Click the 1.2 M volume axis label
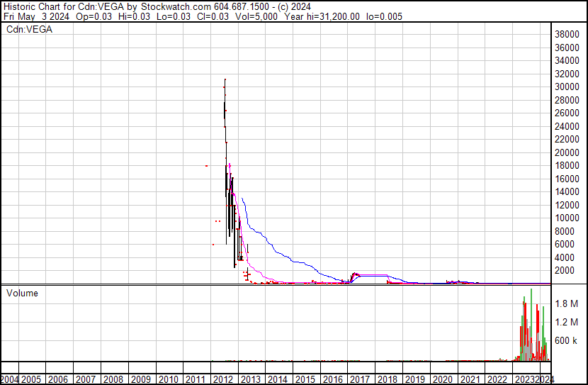The width and height of the screenshot is (588, 385). pyautogui.click(x=567, y=322)
